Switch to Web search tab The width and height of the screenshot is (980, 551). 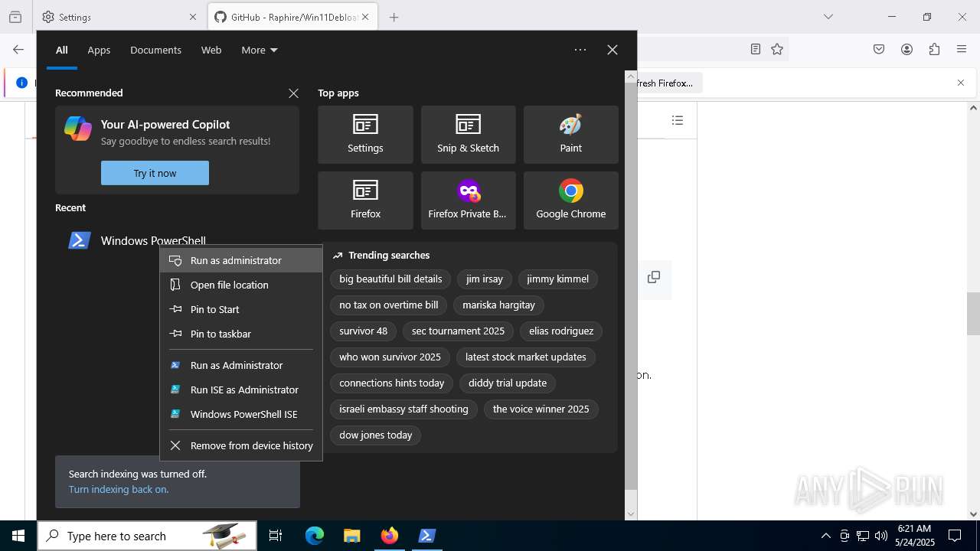point(211,50)
